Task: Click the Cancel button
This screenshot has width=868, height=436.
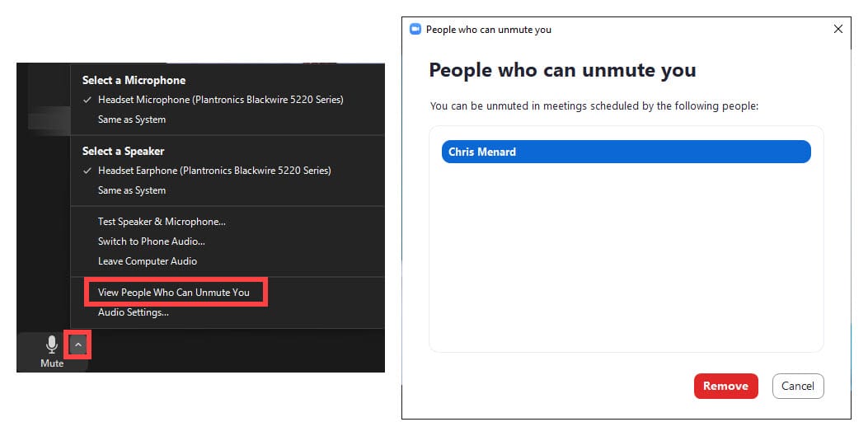Action: click(x=797, y=386)
